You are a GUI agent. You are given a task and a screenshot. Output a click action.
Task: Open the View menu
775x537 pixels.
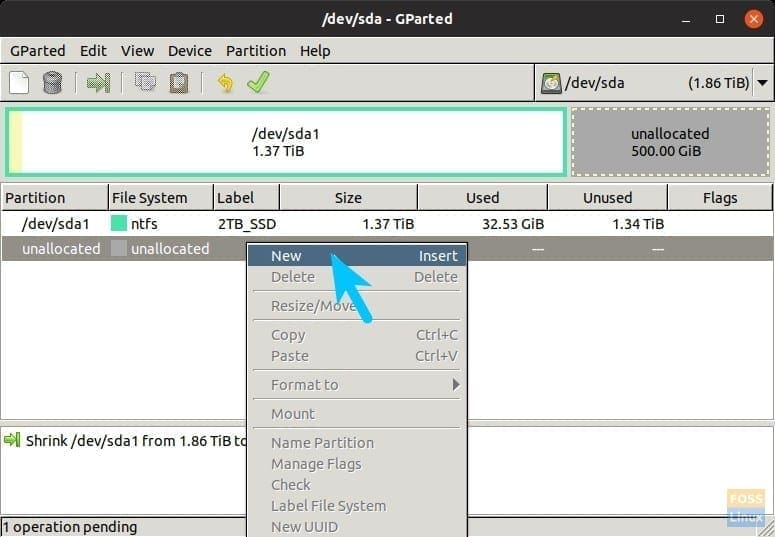[137, 51]
